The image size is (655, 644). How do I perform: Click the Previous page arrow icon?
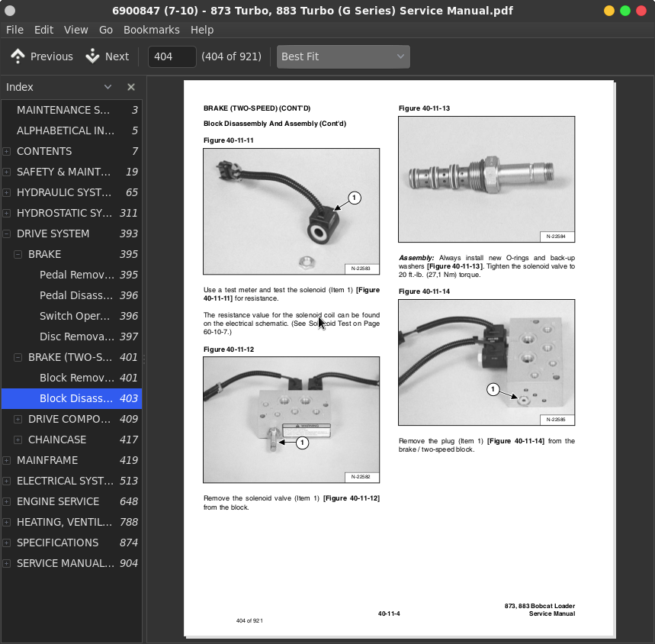18,56
